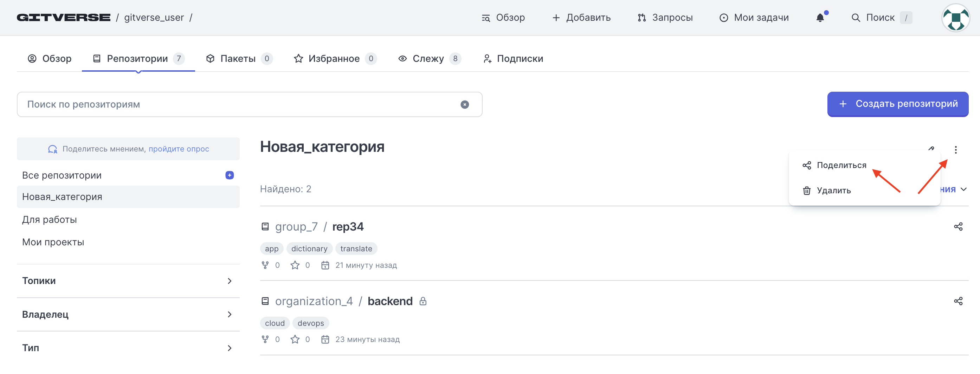This screenshot has width=980, height=374.
Task: Open Обзор in the top navigation
Action: (503, 18)
